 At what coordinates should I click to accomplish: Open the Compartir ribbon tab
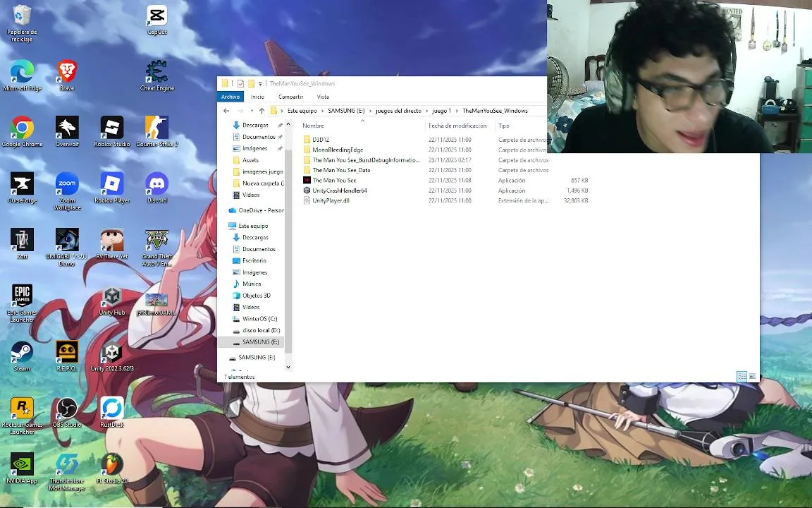click(290, 97)
